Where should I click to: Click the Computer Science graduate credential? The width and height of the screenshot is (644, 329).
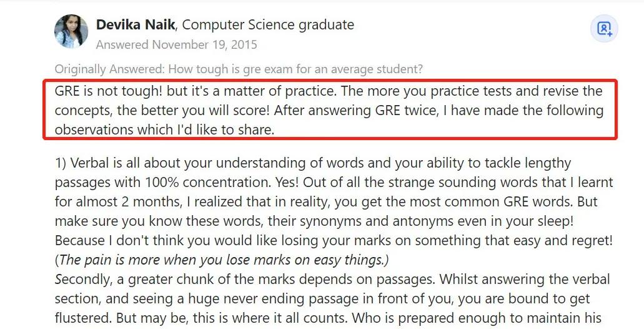[x=268, y=25]
